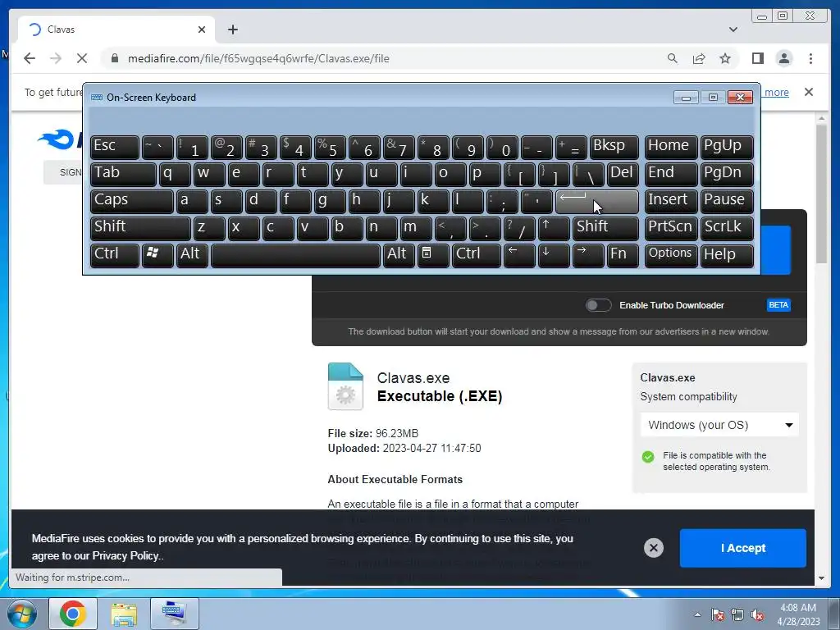Click the down arrow key on the On-Screen Keyboard

click(x=554, y=255)
